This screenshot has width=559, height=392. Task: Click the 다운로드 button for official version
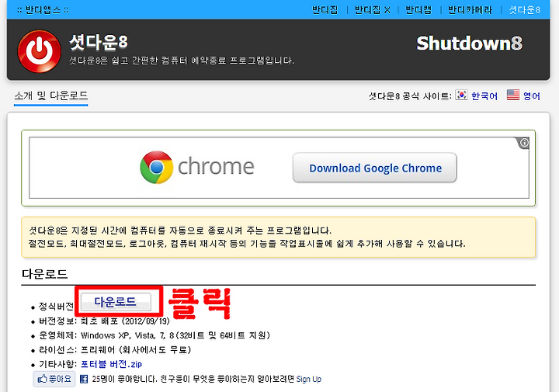pyautogui.click(x=116, y=302)
